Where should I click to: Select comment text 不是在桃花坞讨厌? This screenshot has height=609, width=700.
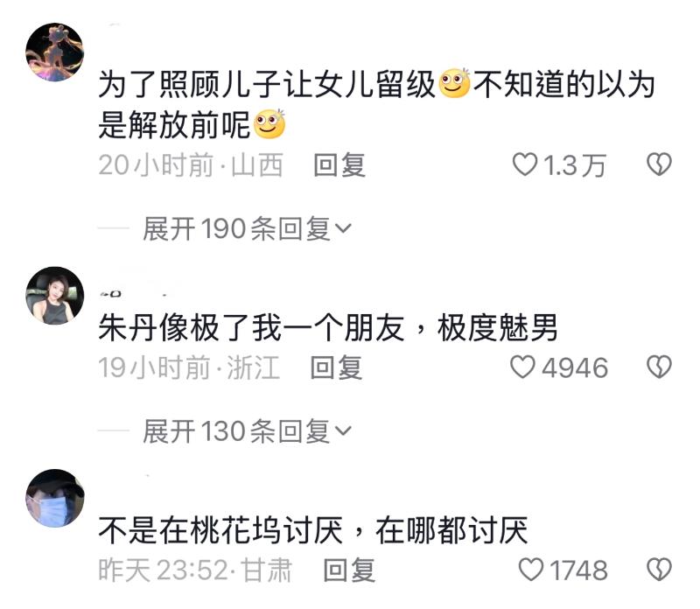220,530
